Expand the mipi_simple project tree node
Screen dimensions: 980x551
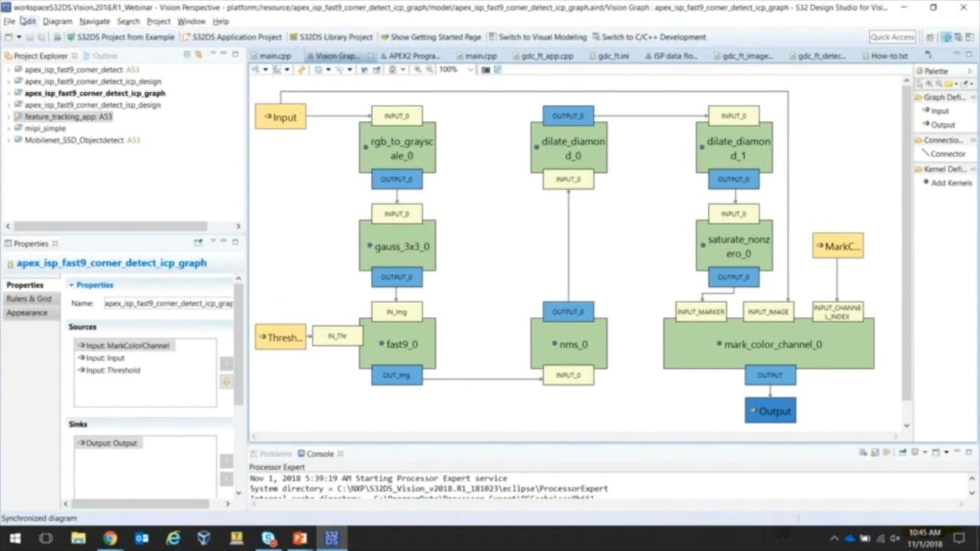(x=8, y=129)
